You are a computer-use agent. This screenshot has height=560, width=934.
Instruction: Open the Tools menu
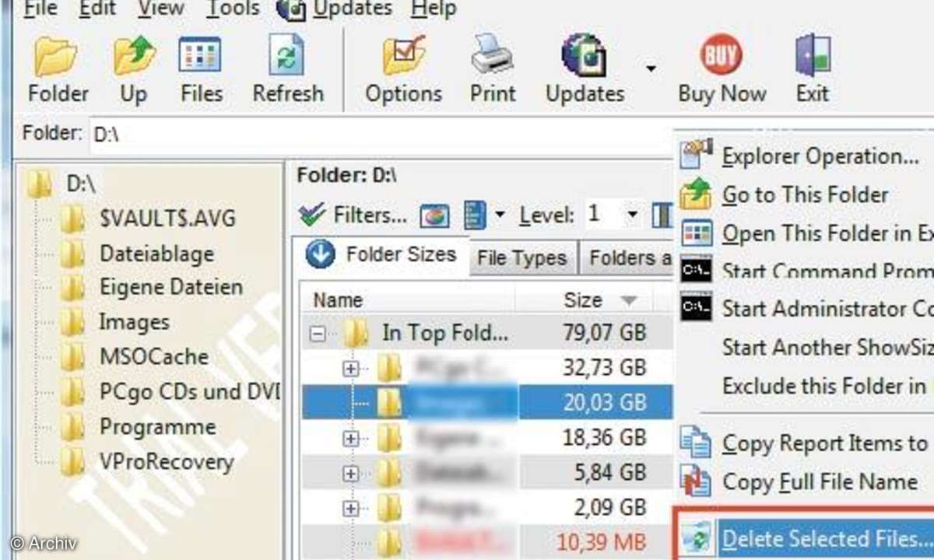tap(232, 9)
